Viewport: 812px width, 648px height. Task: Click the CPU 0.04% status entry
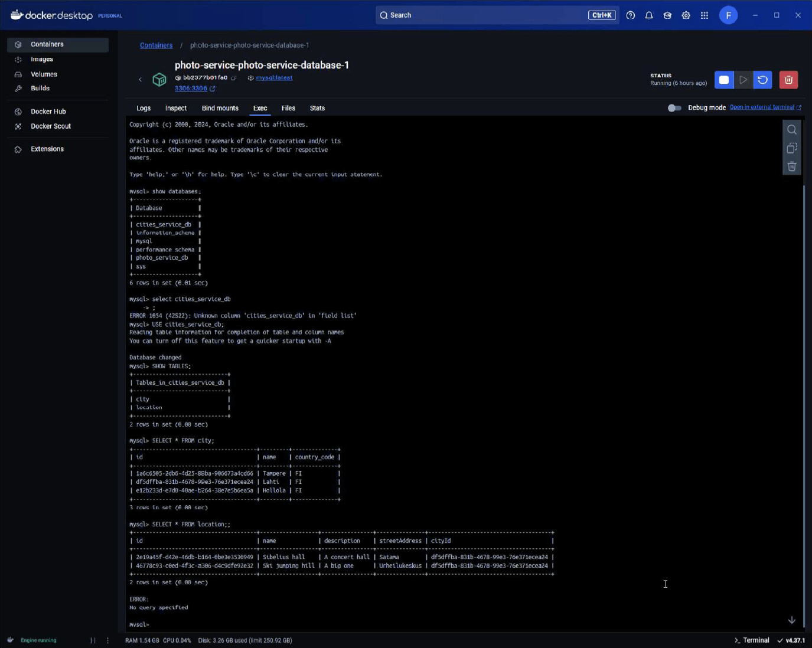tap(177, 640)
